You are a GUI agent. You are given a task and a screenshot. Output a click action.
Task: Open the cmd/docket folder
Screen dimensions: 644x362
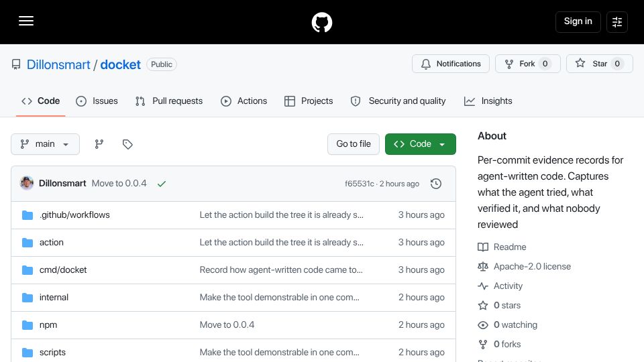pos(63,270)
